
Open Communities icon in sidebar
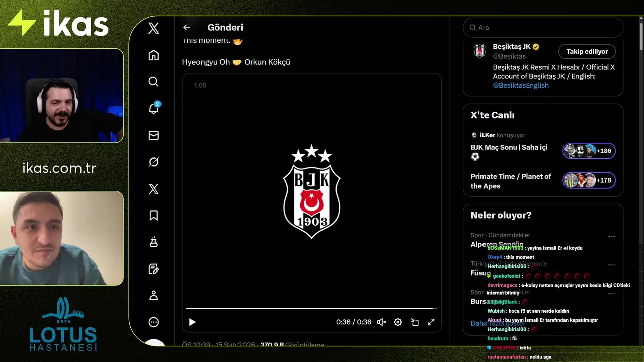[154, 242]
